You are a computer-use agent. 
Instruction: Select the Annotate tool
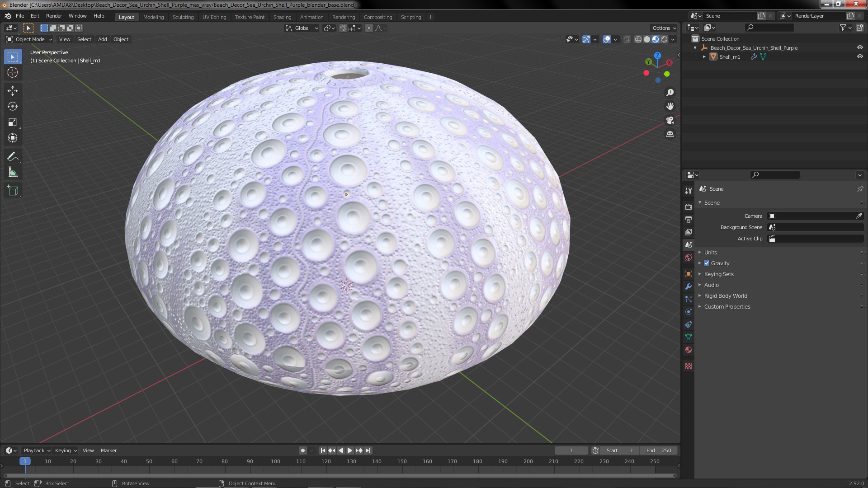pos(13,156)
